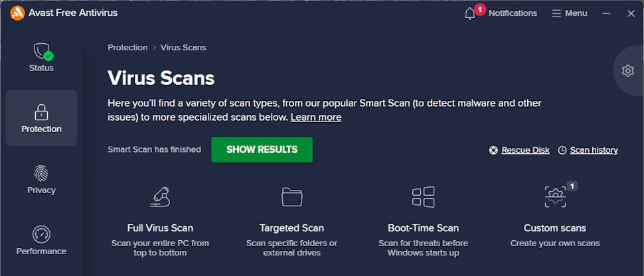
Task: Open the Rescue Disk link
Action: point(525,150)
